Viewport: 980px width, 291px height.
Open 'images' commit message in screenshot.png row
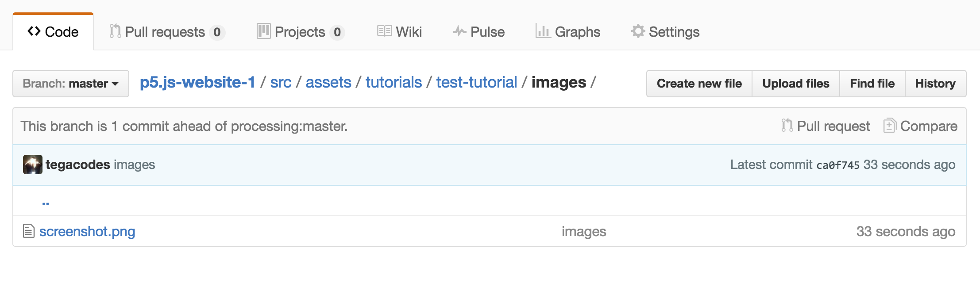click(584, 231)
